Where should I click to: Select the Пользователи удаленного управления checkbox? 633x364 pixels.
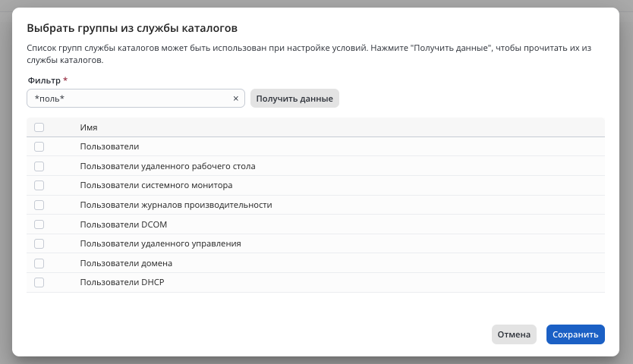pyautogui.click(x=39, y=243)
